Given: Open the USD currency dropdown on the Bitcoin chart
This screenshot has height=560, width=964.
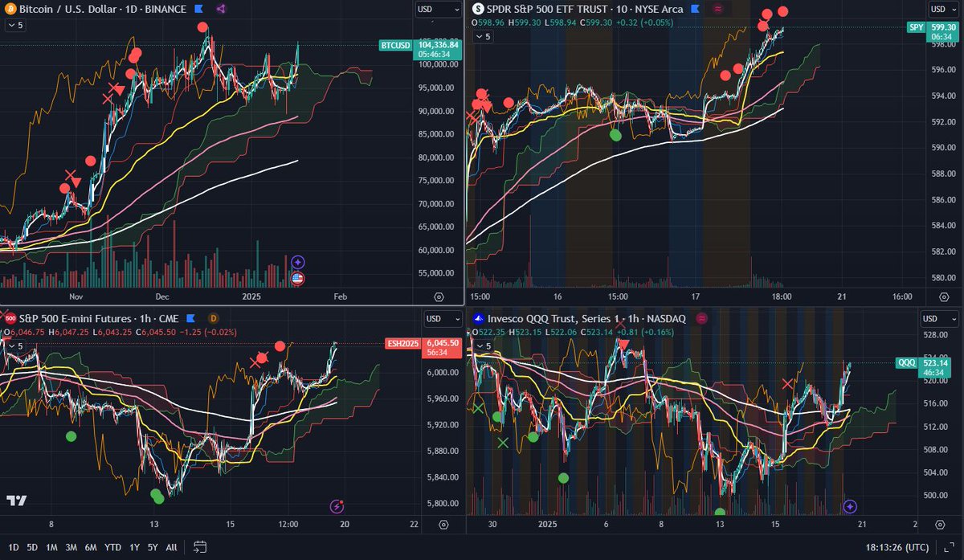Looking at the screenshot, I should (x=436, y=9).
